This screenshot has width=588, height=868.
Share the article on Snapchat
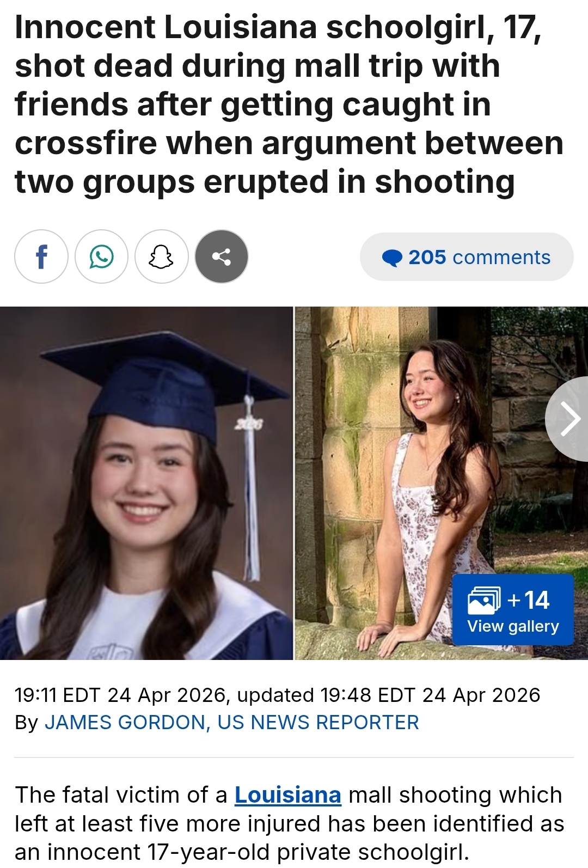point(161,256)
